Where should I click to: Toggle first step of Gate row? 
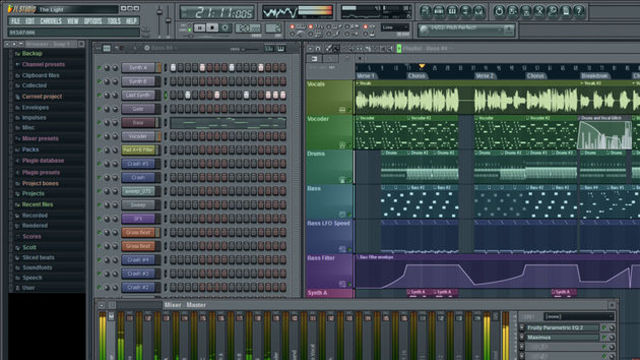pyautogui.click(x=173, y=109)
